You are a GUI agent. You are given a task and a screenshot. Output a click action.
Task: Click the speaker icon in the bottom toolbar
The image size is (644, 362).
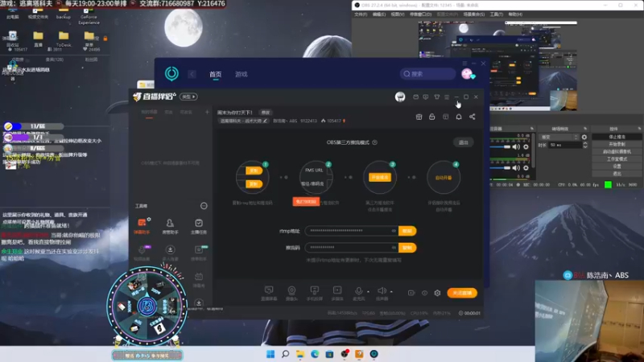coord(382,290)
